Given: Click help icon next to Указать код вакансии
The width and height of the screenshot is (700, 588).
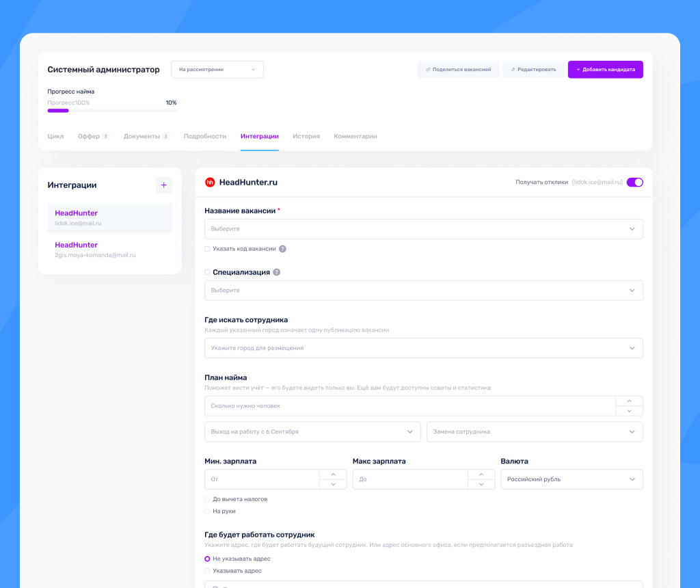Looking at the screenshot, I should point(282,249).
